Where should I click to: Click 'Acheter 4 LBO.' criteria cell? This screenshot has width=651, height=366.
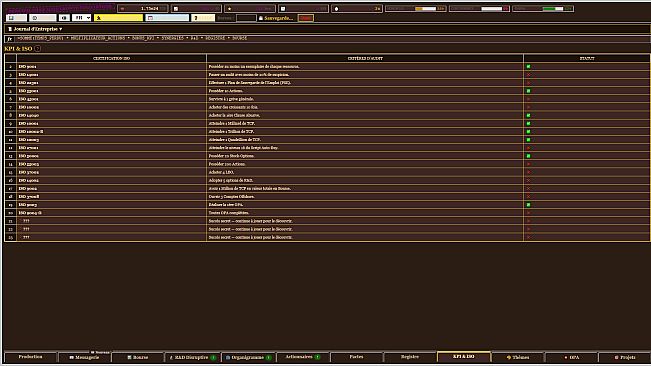[x=365, y=172]
